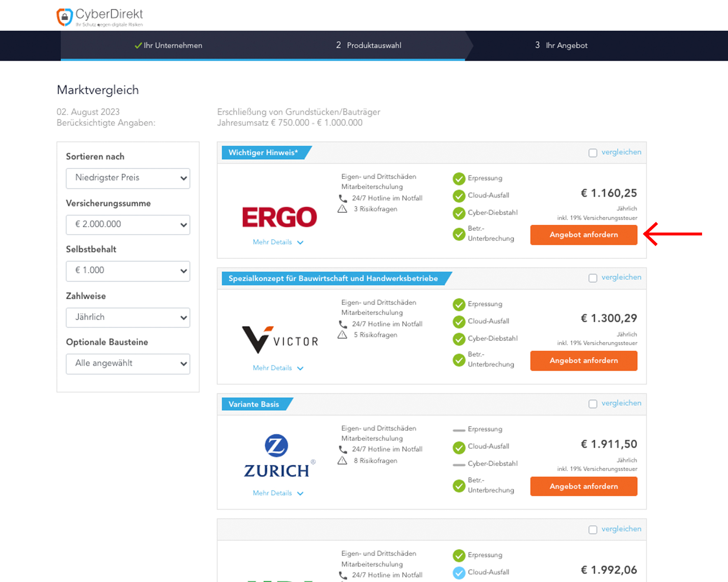Click green check beside Cloud-Ausfall in Victor card
This screenshot has width=728, height=582.
point(459,322)
